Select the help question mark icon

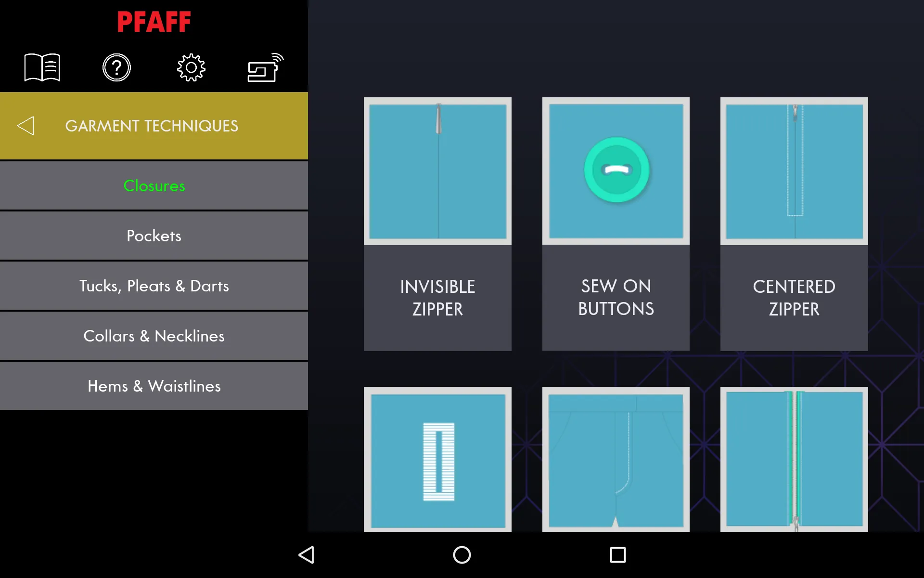coord(117,67)
